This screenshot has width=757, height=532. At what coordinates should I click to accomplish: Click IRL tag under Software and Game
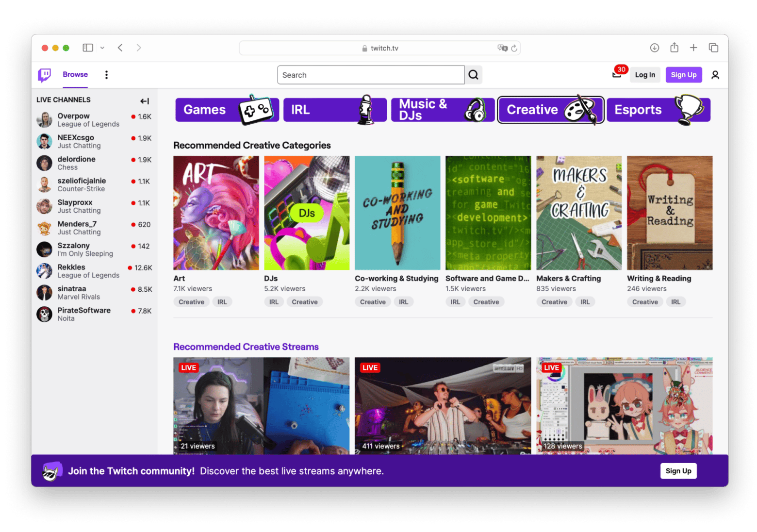(x=455, y=302)
